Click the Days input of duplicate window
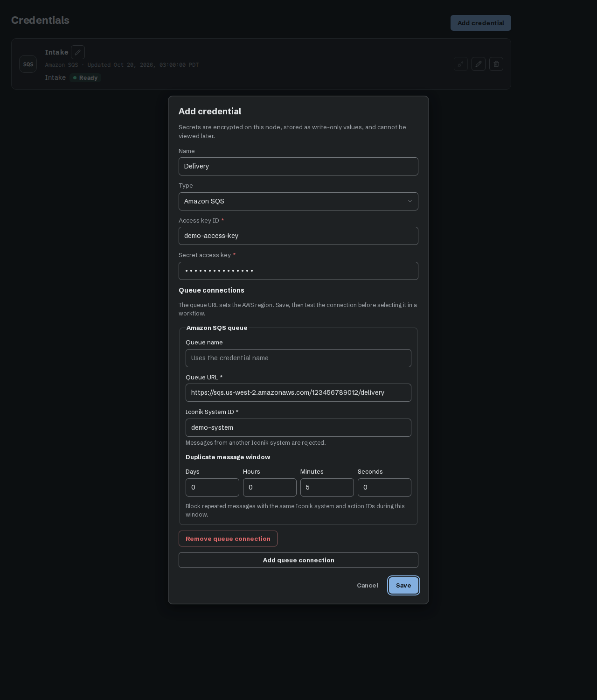This screenshot has width=597, height=700. [x=212, y=487]
